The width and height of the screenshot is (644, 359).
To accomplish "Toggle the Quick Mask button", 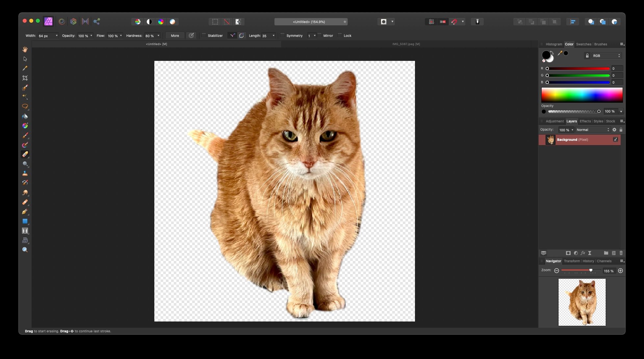I will (383, 22).
